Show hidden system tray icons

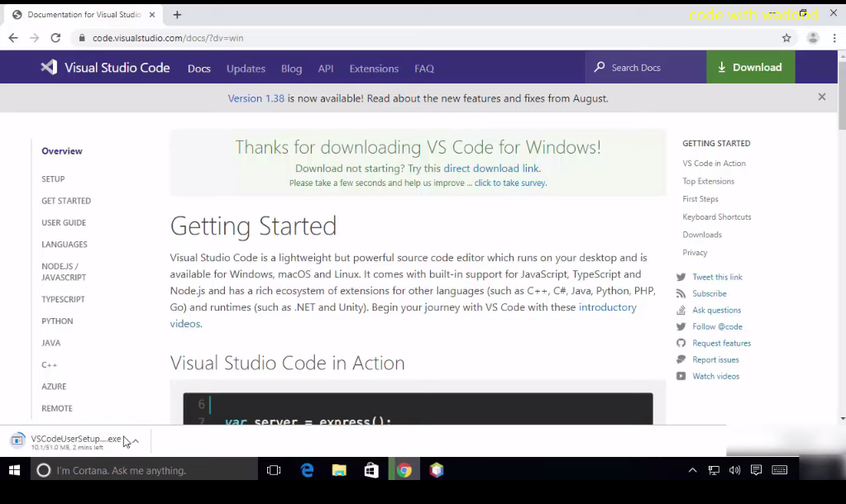click(693, 471)
